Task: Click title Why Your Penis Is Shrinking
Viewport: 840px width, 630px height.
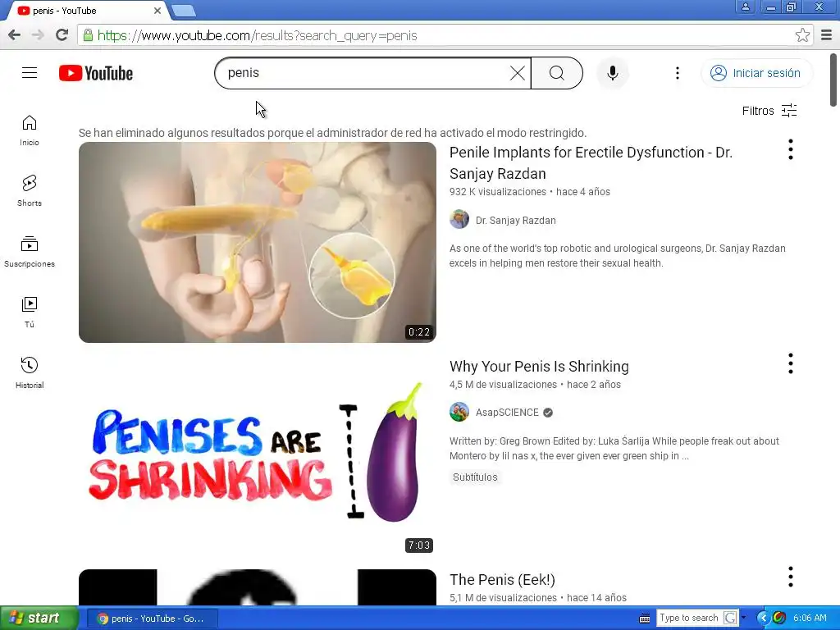Action: (x=539, y=367)
